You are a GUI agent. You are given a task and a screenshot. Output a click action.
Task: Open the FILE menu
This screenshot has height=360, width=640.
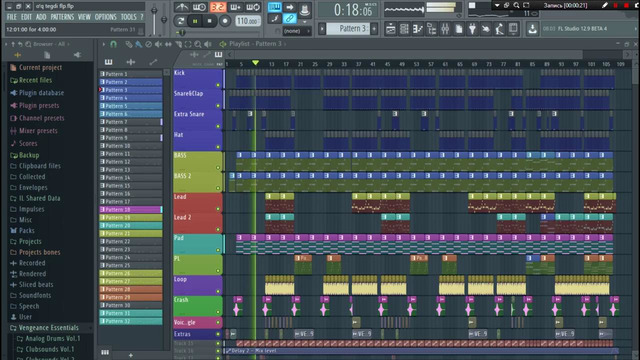[x=11, y=17]
